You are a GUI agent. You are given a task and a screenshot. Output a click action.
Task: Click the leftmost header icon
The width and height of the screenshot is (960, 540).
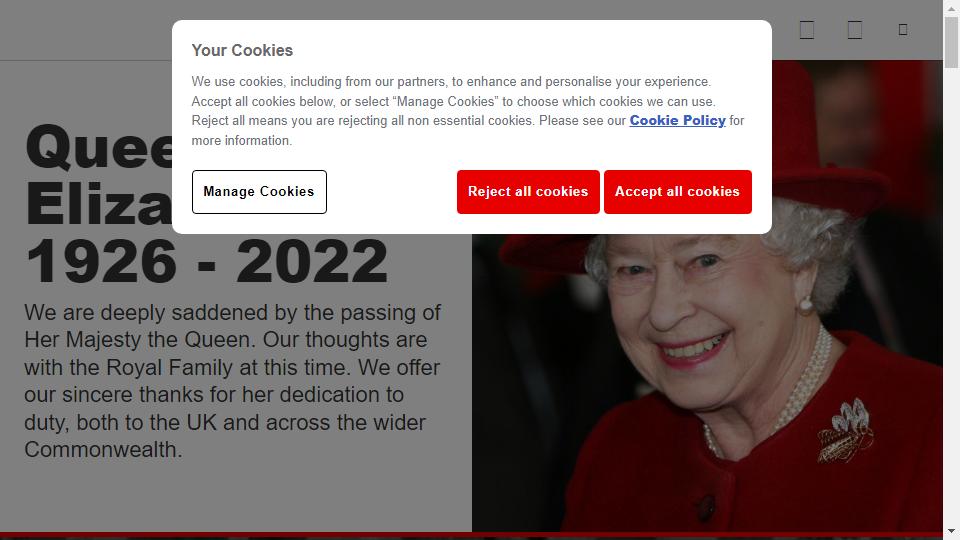(807, 29)
